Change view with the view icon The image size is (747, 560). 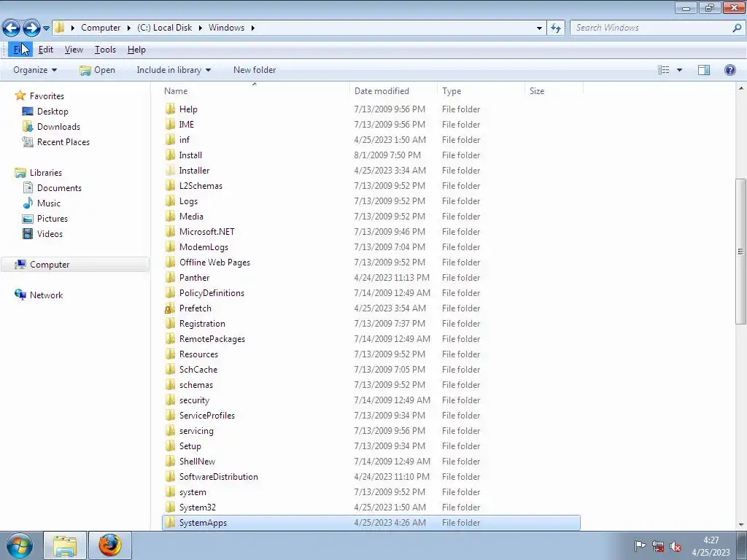[664, 70]
